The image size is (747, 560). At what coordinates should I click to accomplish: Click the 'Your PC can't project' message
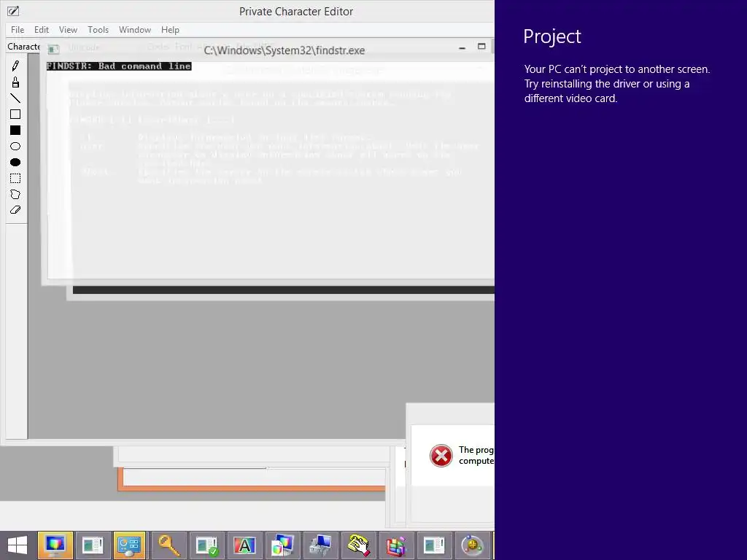[x=617, y=84]
